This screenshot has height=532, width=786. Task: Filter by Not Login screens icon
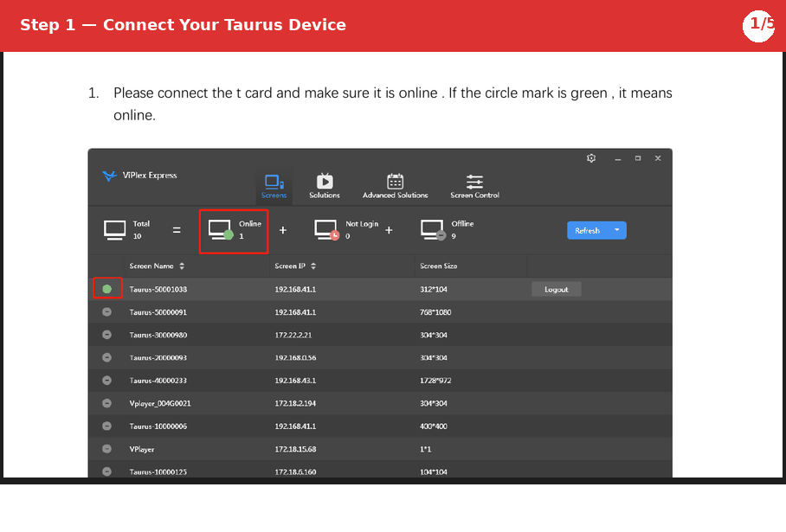pyautogui.click(x=327, y=230)
